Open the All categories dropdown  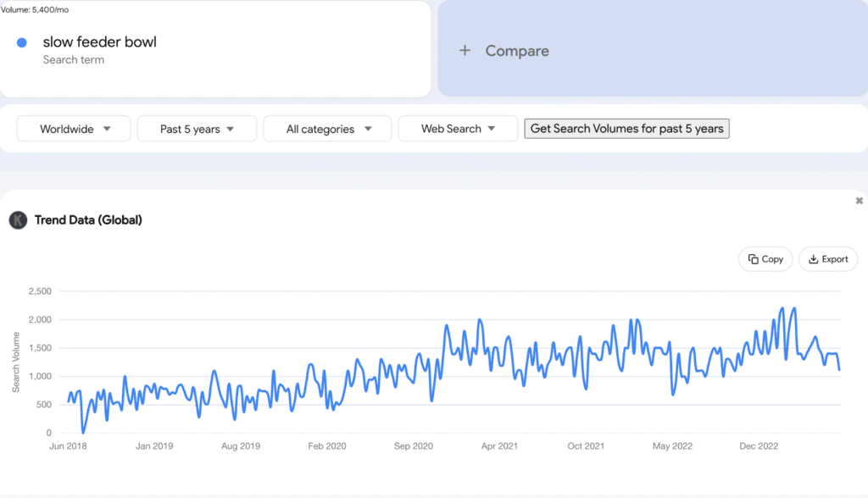pyautogui.click(x=328, y=129)
